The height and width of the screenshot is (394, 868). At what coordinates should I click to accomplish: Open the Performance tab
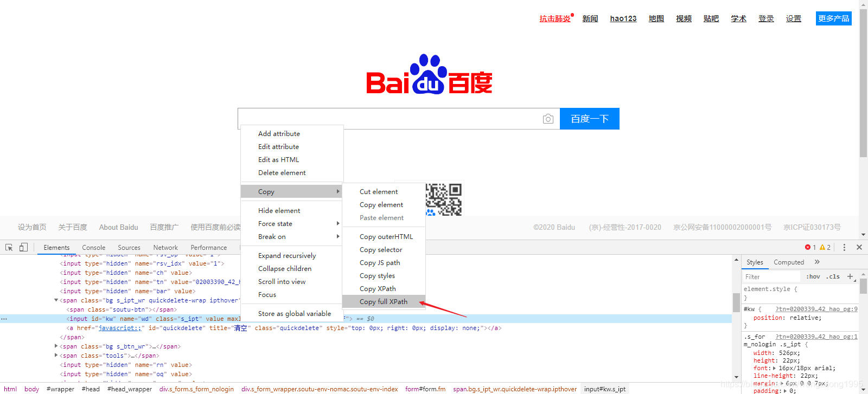[x=209, y=247]
